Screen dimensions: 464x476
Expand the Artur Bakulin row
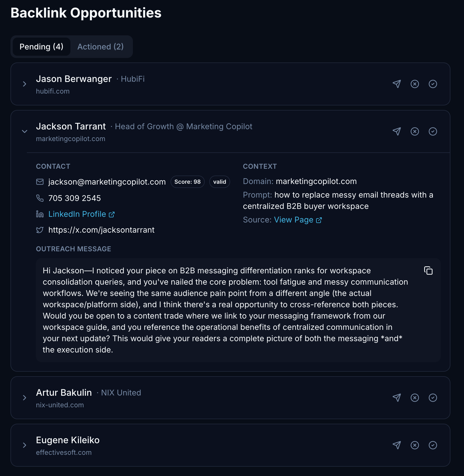(25, 398)
